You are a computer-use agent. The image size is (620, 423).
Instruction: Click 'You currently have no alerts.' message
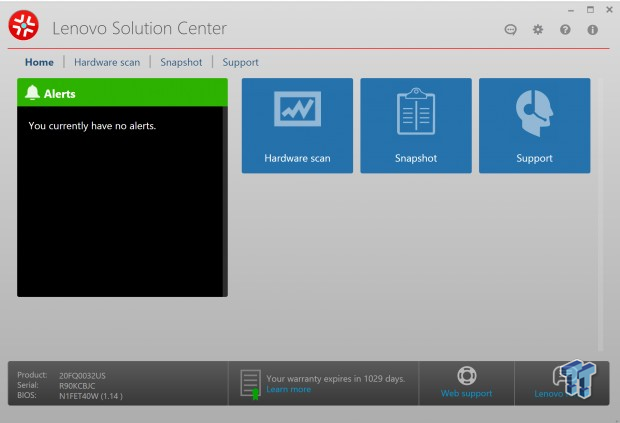[x=92, y=126]
